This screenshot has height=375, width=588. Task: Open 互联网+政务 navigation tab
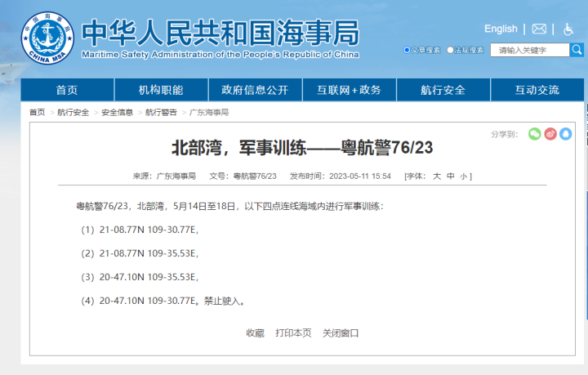(x=350, y=90)
